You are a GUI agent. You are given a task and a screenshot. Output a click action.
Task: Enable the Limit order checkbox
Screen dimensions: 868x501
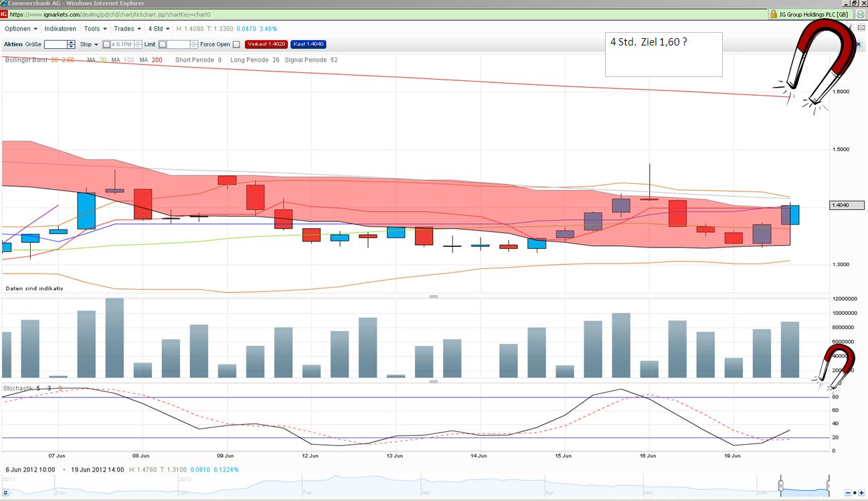(163, 45)
